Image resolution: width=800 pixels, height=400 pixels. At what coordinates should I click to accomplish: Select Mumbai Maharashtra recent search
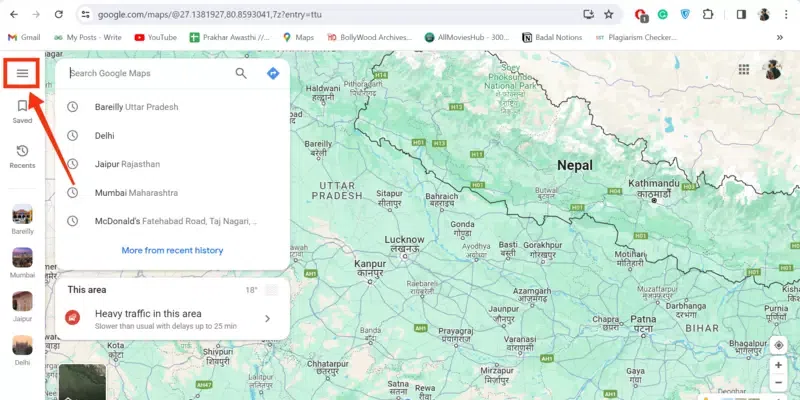[x=172, y=193]
